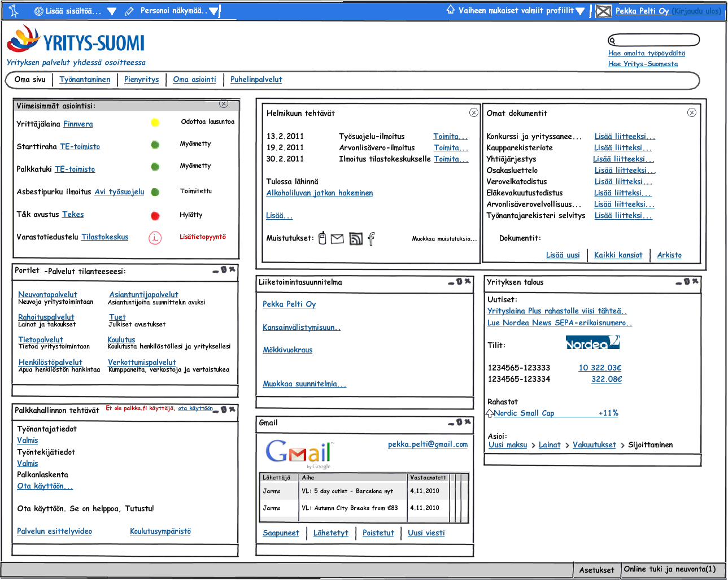Close the Portlet panel
This screenshot has height=580, width=728.
[232, 269]
